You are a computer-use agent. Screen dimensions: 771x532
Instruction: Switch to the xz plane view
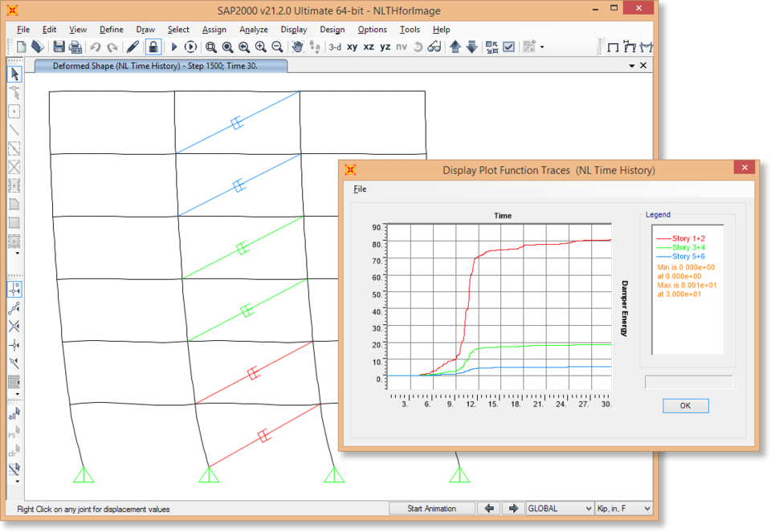tap(369, 47)
